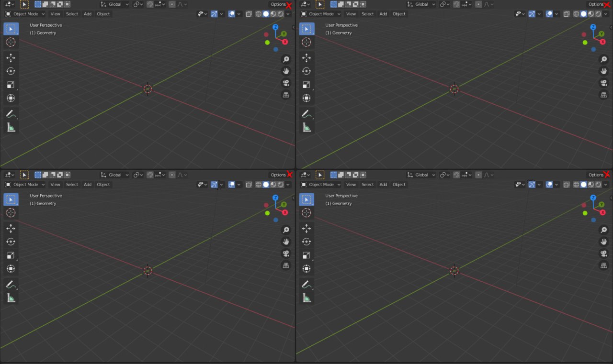Toggle proportional editing in bottom-left viewport header
Screen dimensions: 613x364
pyautogui.click(x=172, y=175)
